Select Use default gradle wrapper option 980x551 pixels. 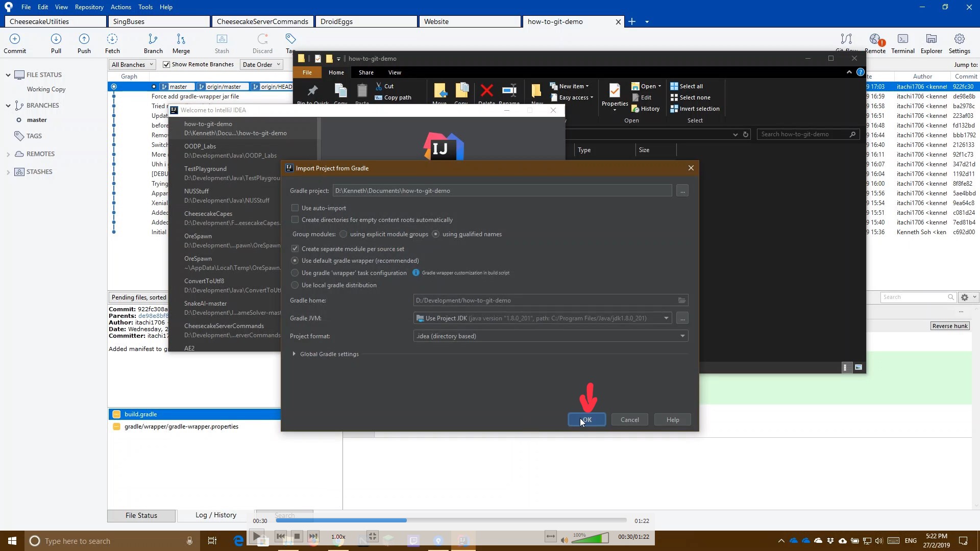coord(295,261)
